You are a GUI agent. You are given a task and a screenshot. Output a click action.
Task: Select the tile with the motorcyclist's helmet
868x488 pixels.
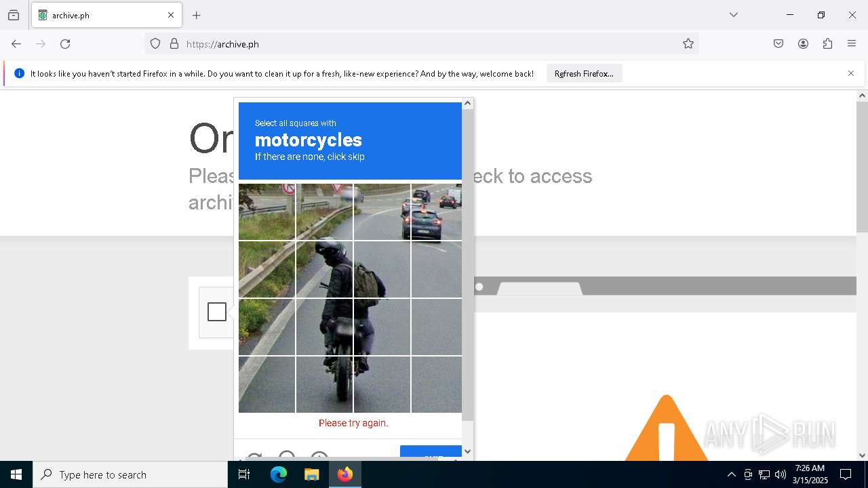coord(324,269)
